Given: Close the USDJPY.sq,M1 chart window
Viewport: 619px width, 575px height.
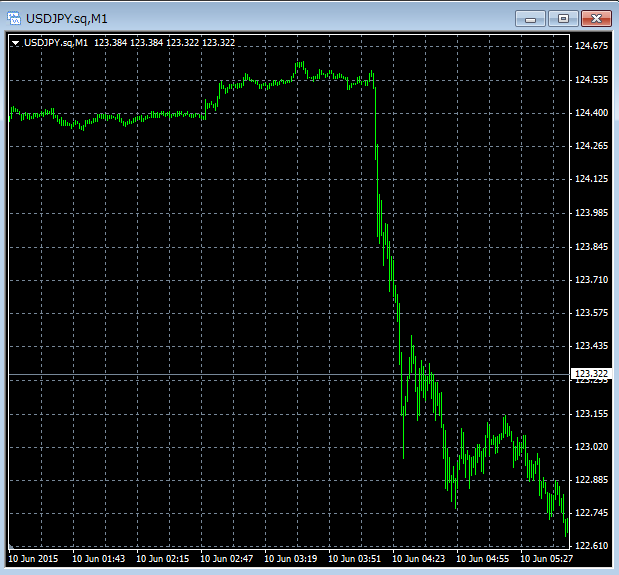Looking at the screenshot, I should [x=596, y=18].
